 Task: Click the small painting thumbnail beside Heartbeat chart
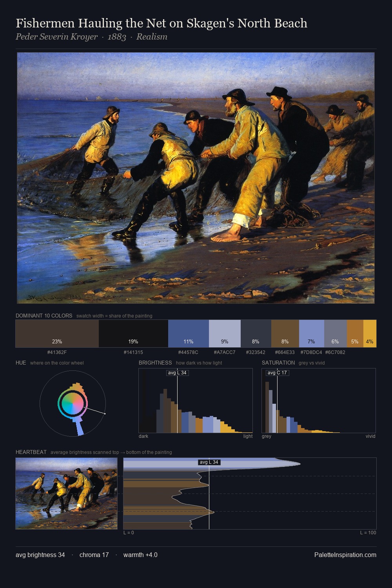(67, 494)
